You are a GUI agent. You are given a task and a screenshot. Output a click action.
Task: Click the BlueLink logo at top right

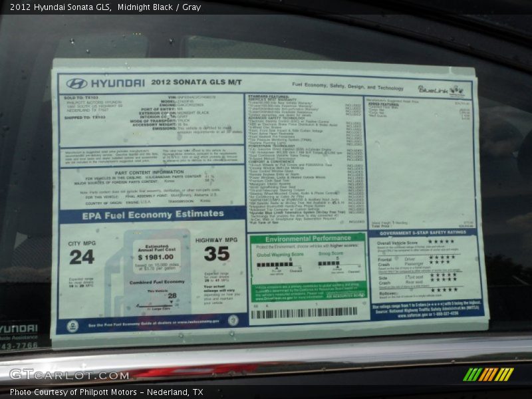tap(441, 90)
